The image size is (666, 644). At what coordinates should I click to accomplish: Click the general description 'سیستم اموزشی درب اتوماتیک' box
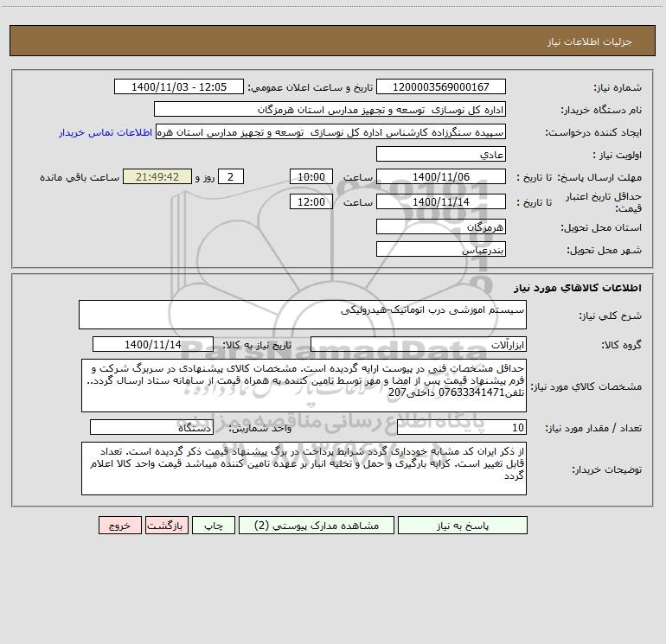tap(303, 315)
